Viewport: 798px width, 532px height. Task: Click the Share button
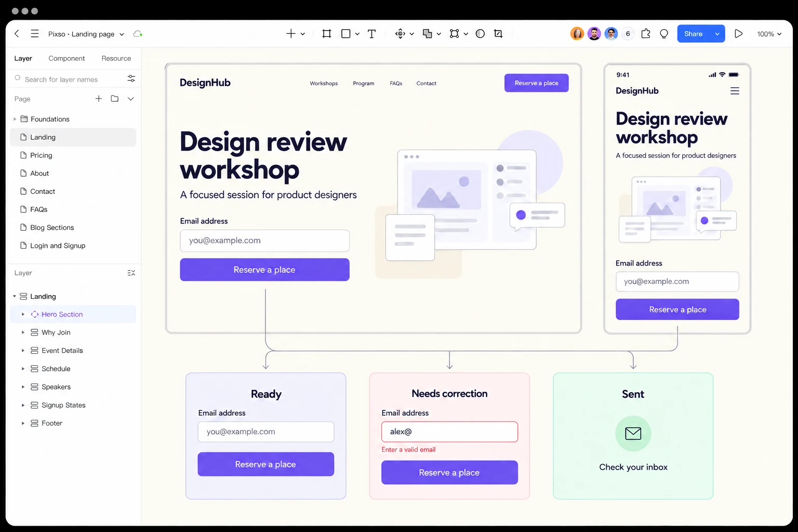(x=693, y=34)
